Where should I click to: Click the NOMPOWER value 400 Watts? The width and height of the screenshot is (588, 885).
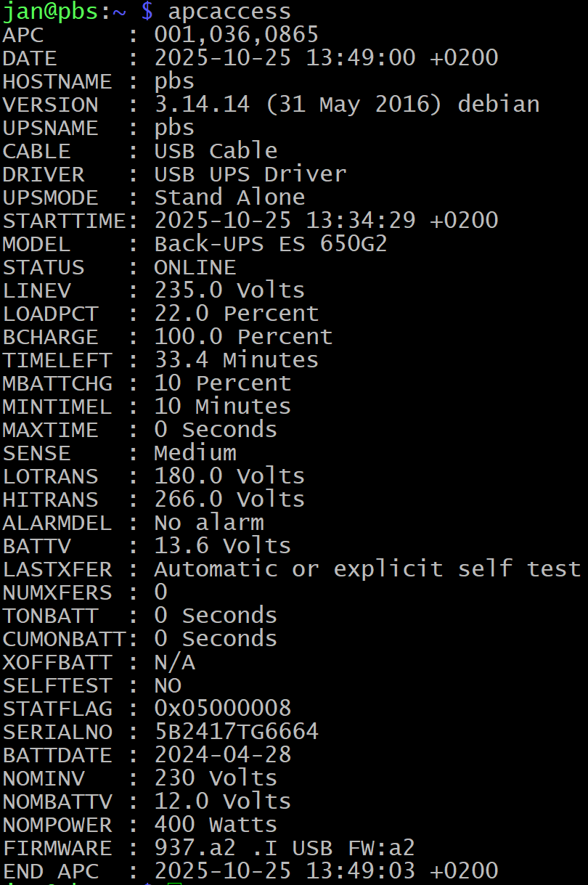coord(216,824)
